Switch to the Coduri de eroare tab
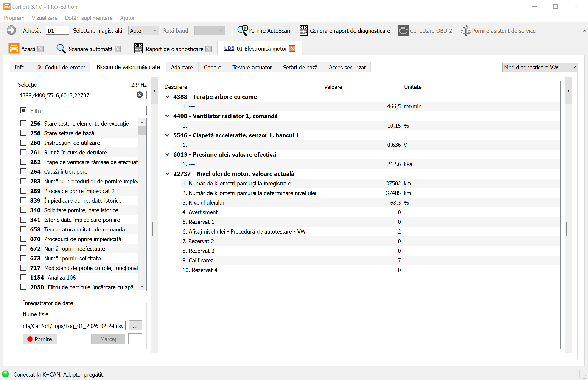Screen dimensions: 588x380 pos(61,67)
